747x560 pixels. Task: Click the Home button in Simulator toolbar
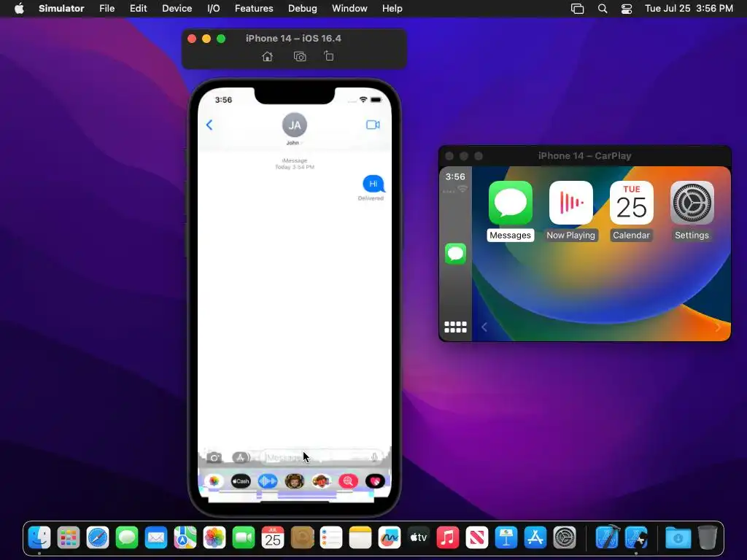point(267,57)
